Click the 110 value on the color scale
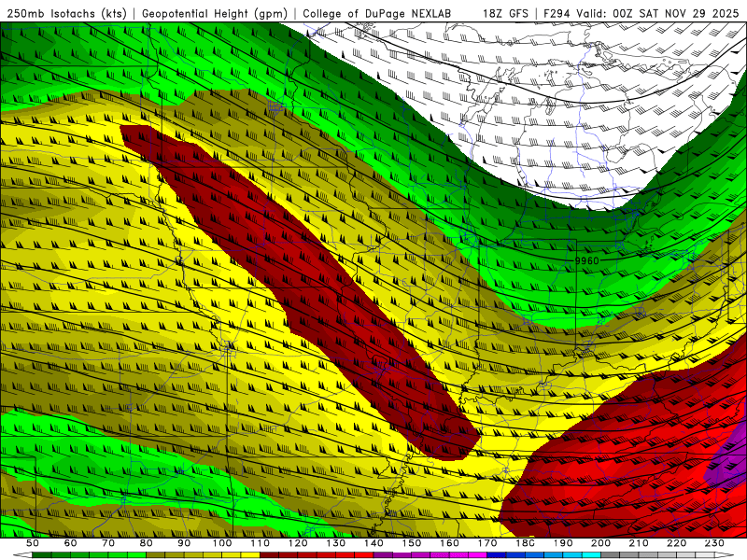The image size is (747, 560). point(261,543)
